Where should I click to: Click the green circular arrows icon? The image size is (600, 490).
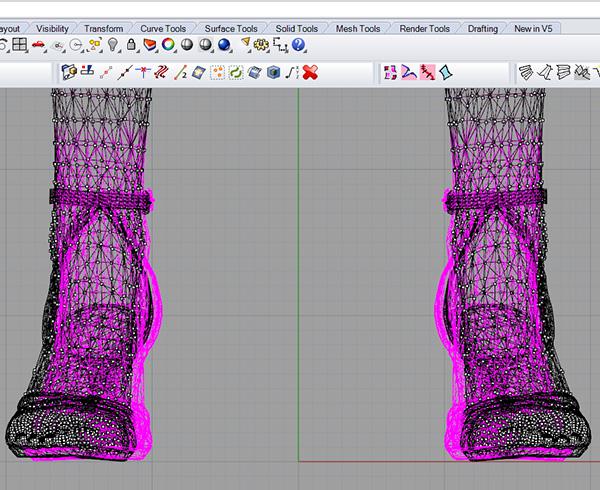pos(236,72)
